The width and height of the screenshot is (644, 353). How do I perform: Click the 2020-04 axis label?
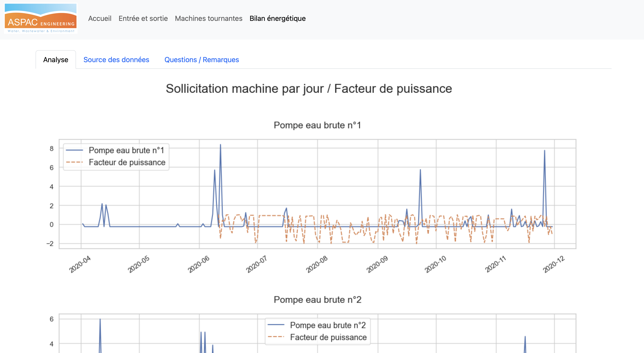[x=80, y=264]
